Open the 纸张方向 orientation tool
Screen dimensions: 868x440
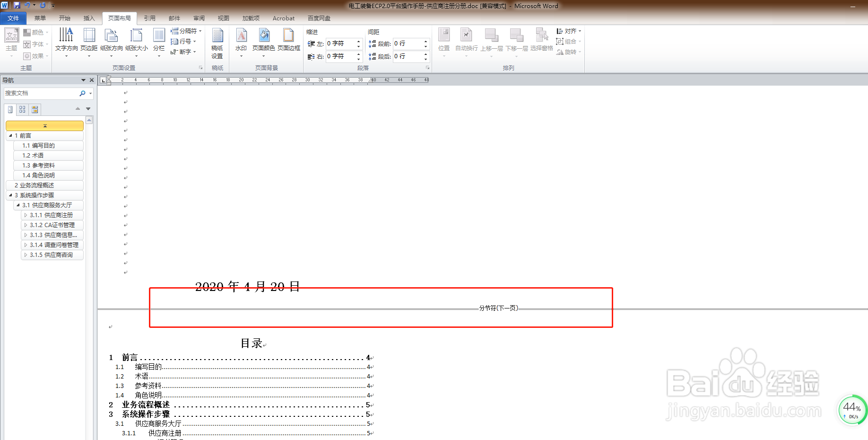(x=112, y=42)
